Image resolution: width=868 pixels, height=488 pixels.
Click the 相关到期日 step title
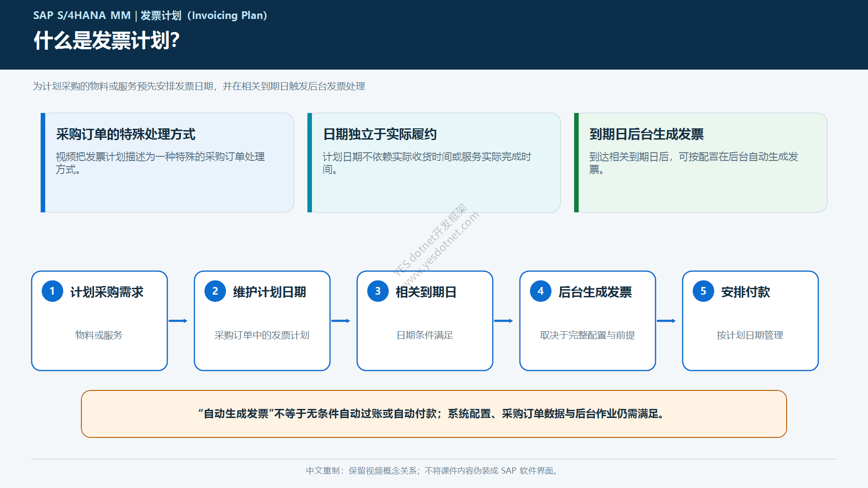tap(426, 292)
